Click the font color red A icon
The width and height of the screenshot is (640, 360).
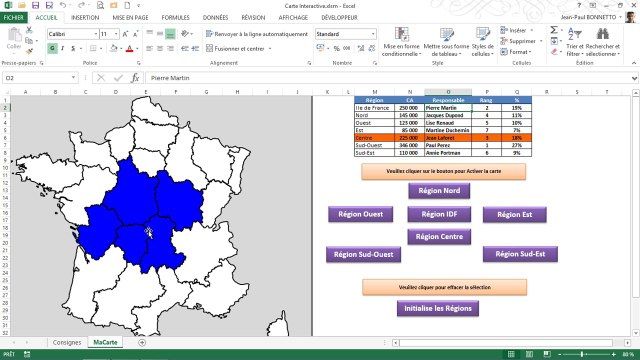pyautogui.click(x=129, y=49)
